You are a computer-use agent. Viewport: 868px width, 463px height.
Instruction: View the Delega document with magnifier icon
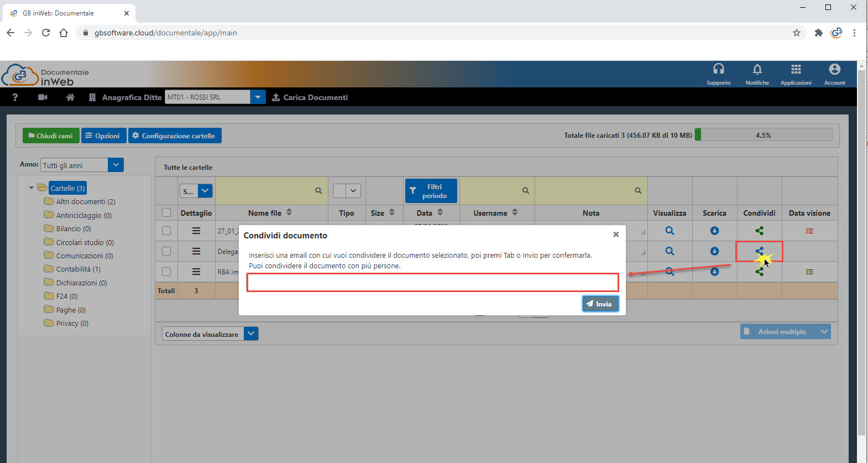coord(670,251)
